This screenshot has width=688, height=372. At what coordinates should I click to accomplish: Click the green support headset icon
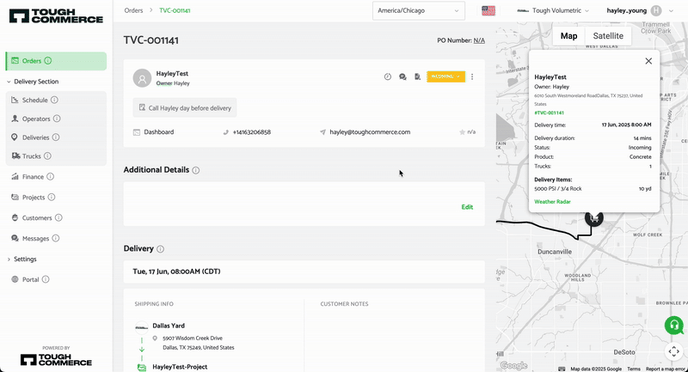(674, 326)
